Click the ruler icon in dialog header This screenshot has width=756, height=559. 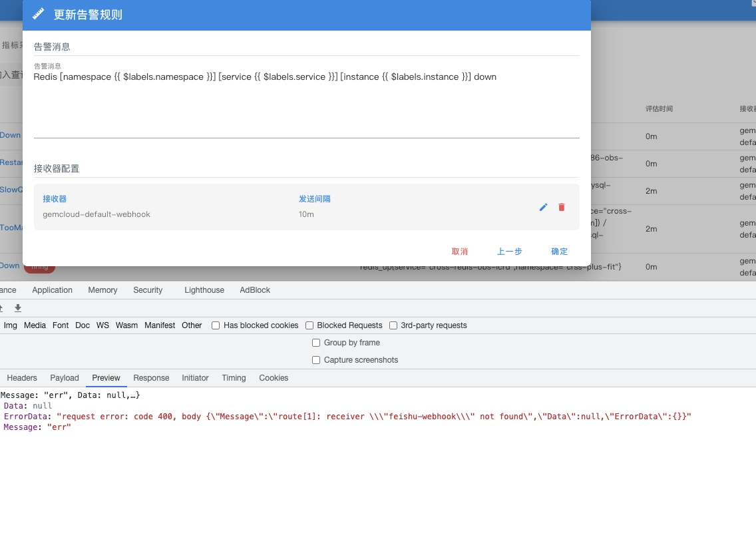coord(38,14)
